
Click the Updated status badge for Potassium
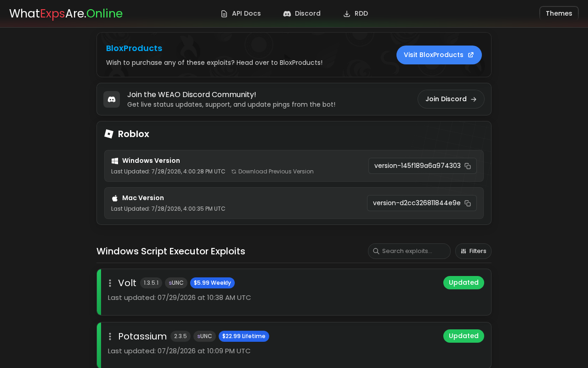(x=464, y=336)
